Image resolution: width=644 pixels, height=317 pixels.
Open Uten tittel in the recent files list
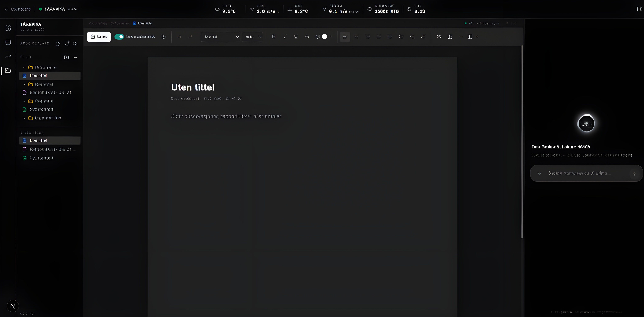coord(50,141)
